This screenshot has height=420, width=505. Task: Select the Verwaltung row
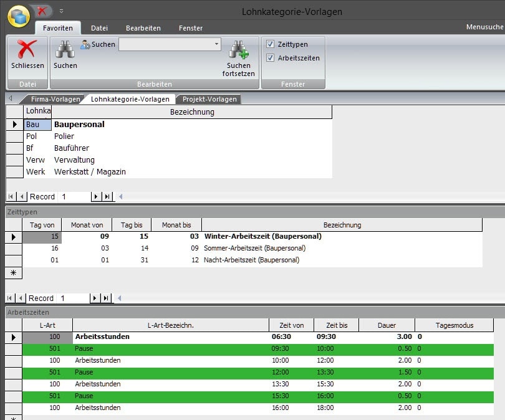[x=178, y=160]
